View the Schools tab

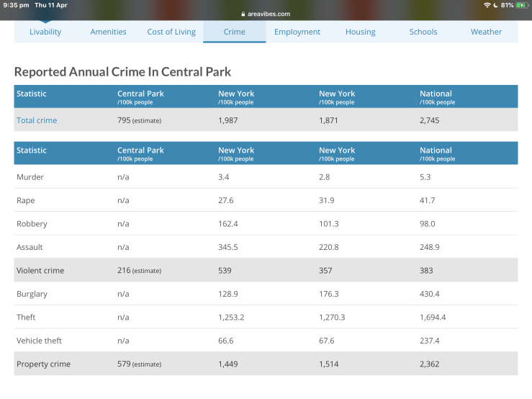(423, 32)
